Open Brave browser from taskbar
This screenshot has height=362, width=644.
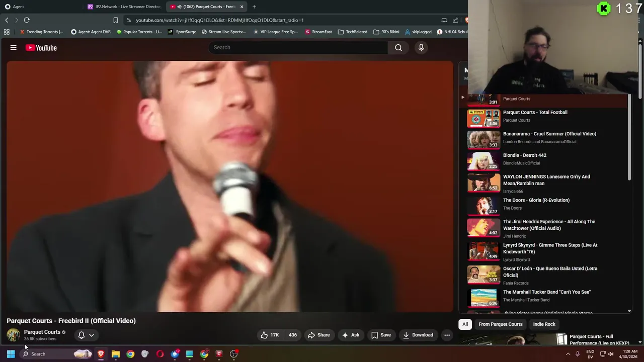click(x=101, y=354)
